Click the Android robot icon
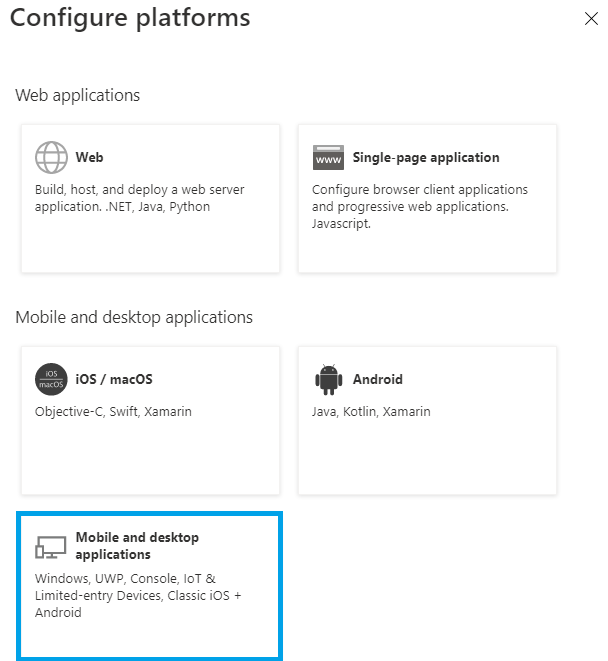This screenshot has height=661, width=608. [x=328, y=379]
